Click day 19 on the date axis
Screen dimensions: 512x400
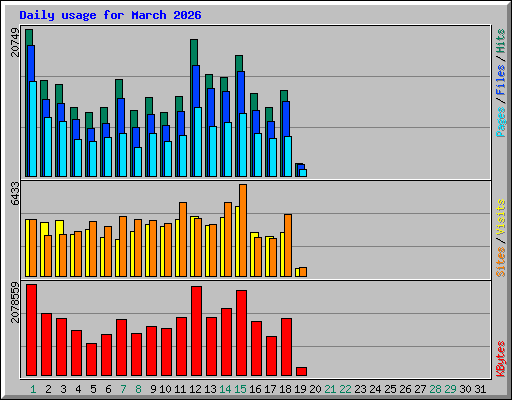[300, 389]
